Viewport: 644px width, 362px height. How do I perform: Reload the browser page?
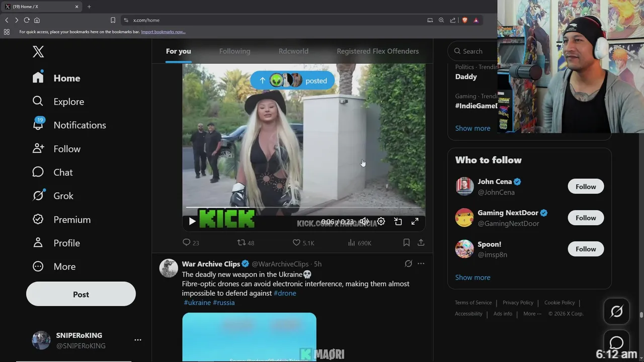[x=27, y=20]
